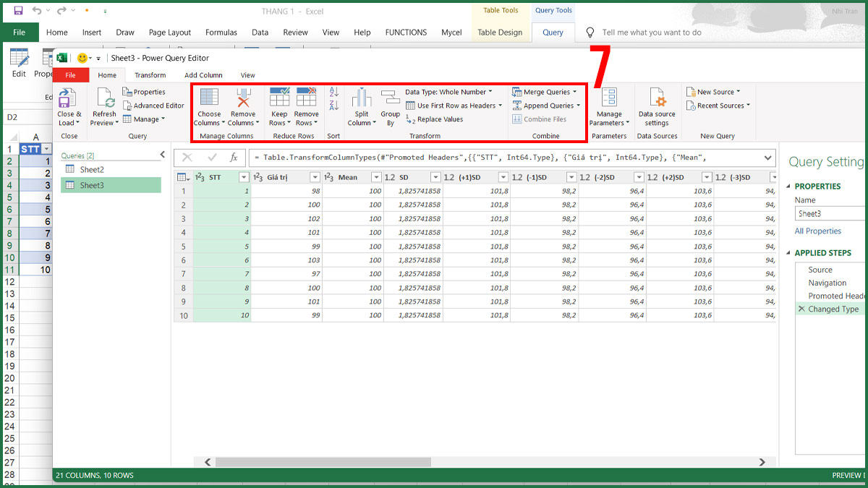Click the All Properties link

click(818, 231)
